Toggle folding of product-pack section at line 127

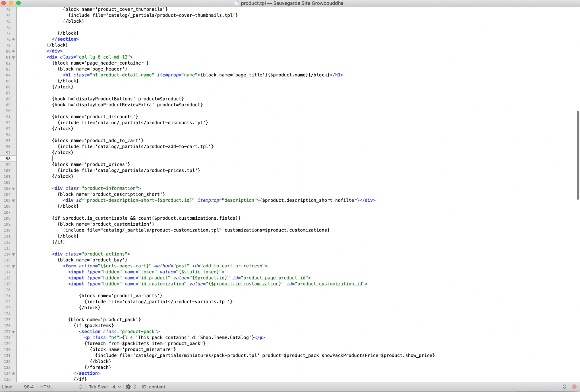[13, 332]
